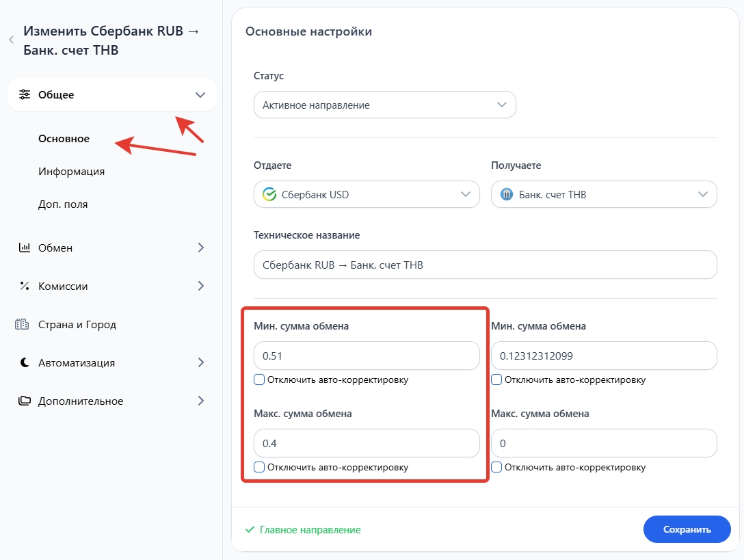The width and height of the screenshot is (744, 560).
Task: Click the back arrow beside the page title
Action: coord(11,40)
